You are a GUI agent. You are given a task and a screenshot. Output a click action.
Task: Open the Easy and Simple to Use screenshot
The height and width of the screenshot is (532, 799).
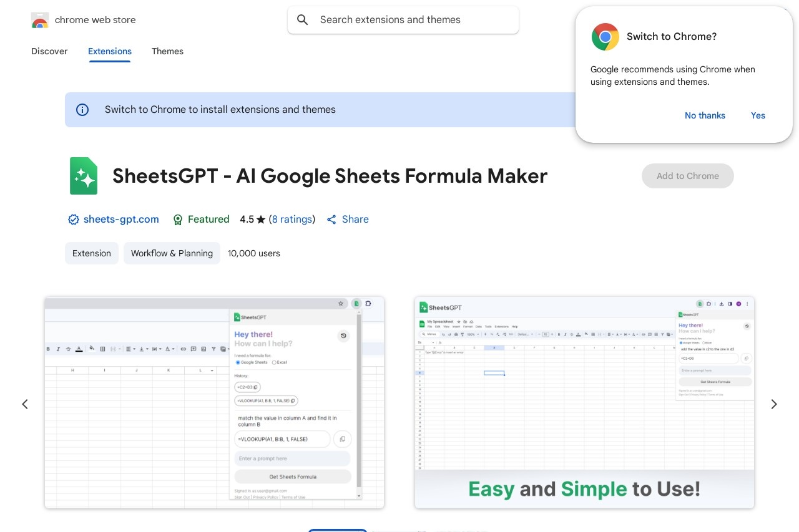[584, 402]
